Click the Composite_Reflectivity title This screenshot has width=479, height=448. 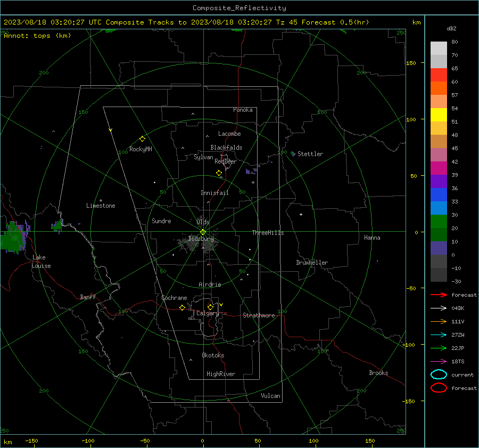point(240,8)
